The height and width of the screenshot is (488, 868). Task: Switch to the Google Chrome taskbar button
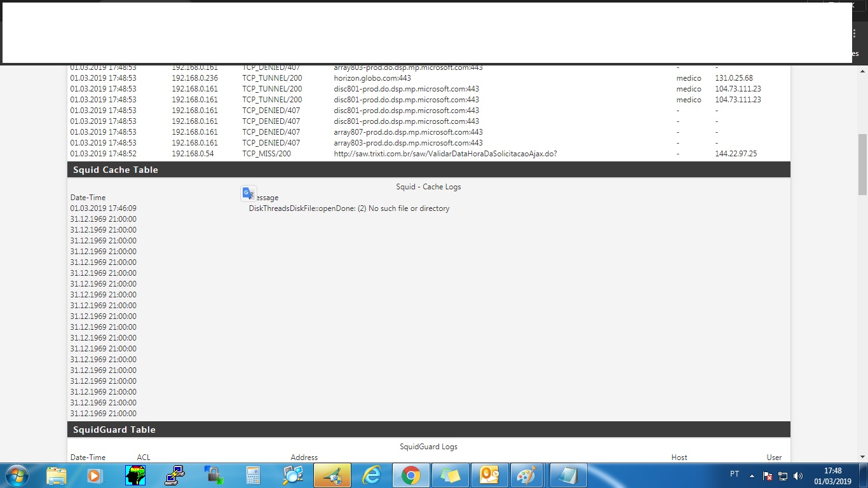tap(410, 475)
